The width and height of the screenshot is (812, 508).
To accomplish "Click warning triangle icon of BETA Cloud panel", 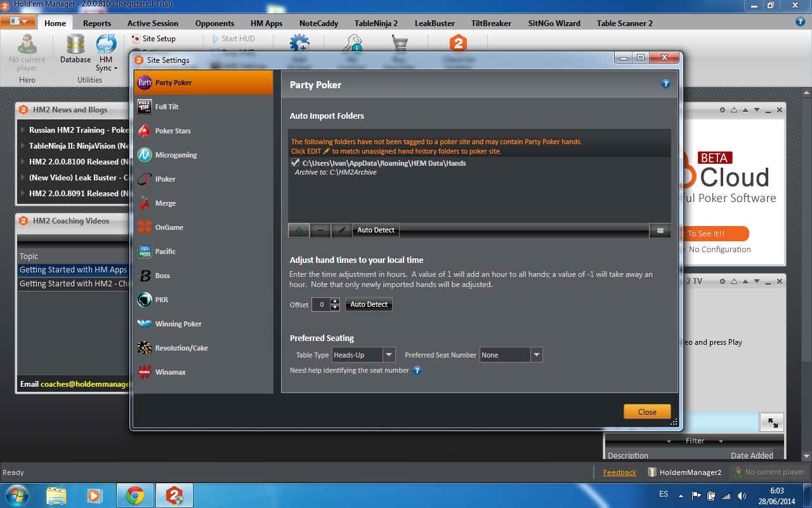I will 734,110.
